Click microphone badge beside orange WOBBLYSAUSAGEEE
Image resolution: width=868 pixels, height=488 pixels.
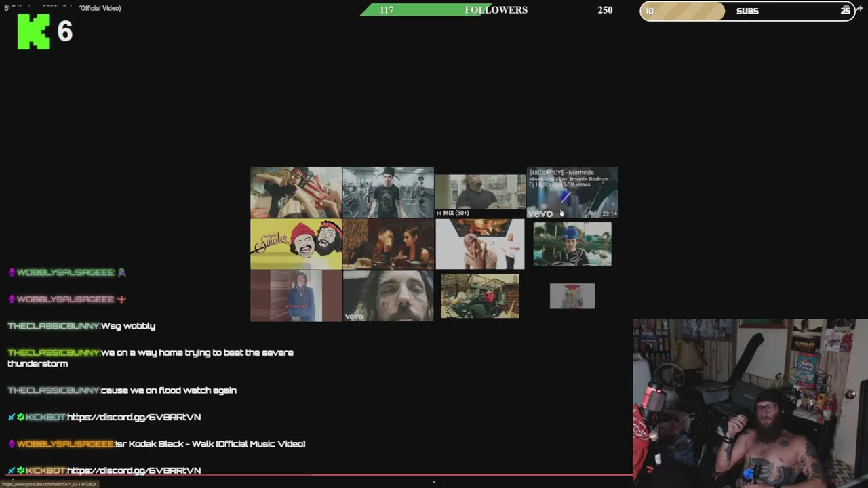[12, 444]
